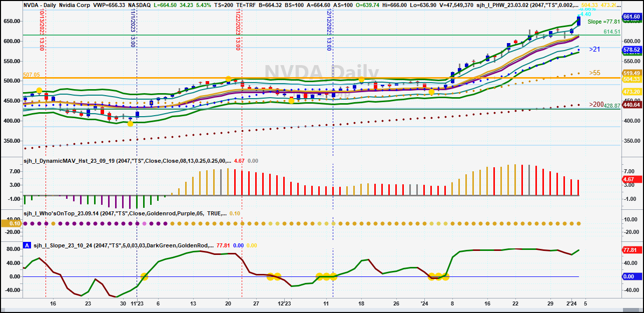The width and height of the screenshot is (644, 313).
Task: Click the "11'23" date axis label
Action: click(137, 304)
